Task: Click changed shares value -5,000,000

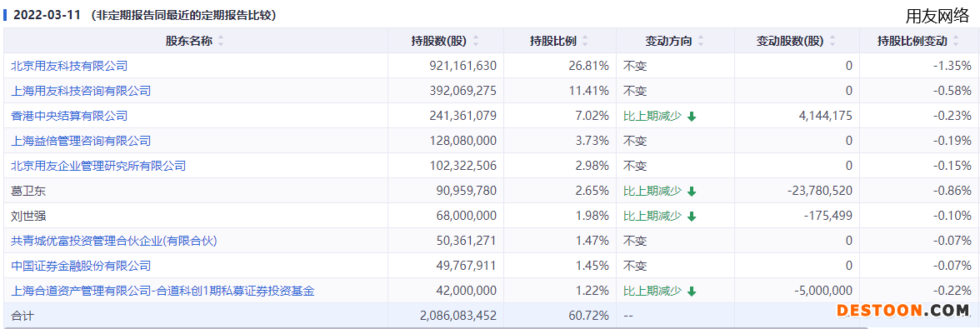Action: 823,291
